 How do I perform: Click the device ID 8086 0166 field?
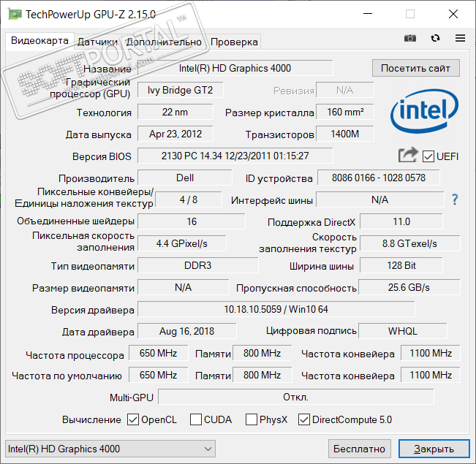[378, 178]
